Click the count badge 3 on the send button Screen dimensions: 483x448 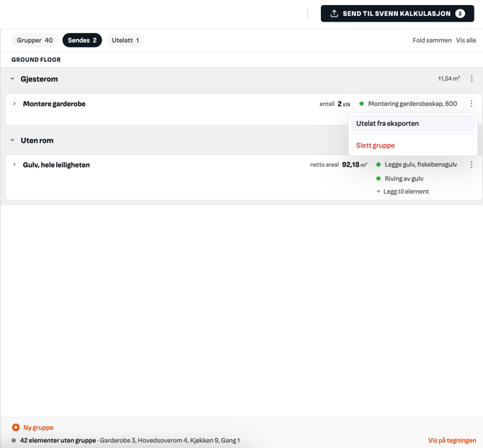460,14
